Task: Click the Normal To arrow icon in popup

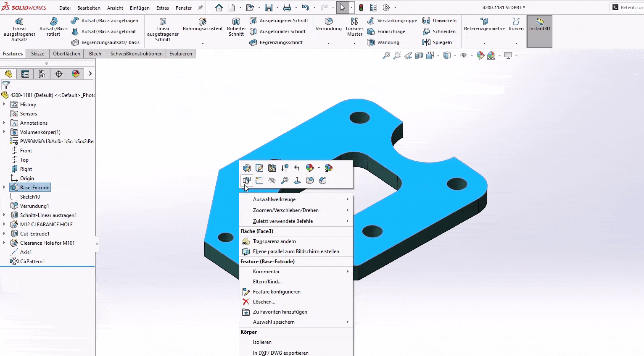Action: pyautogui.click(x=297, y=181)
